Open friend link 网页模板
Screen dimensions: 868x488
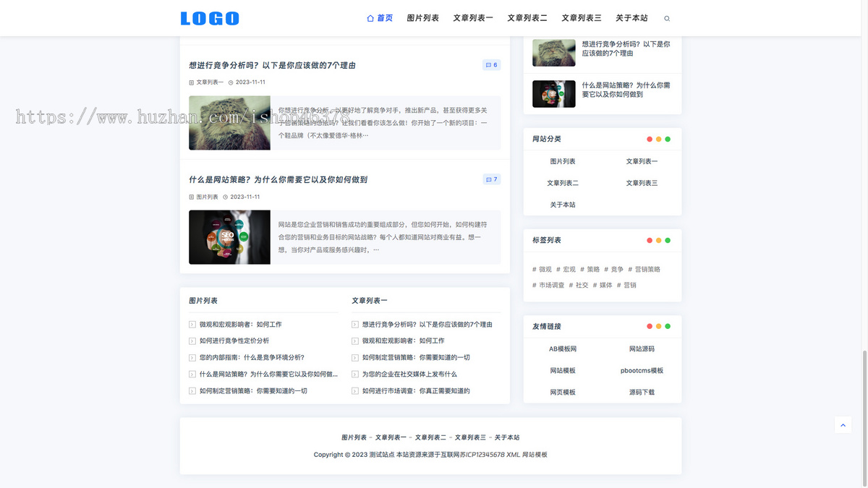pos(563,393)
